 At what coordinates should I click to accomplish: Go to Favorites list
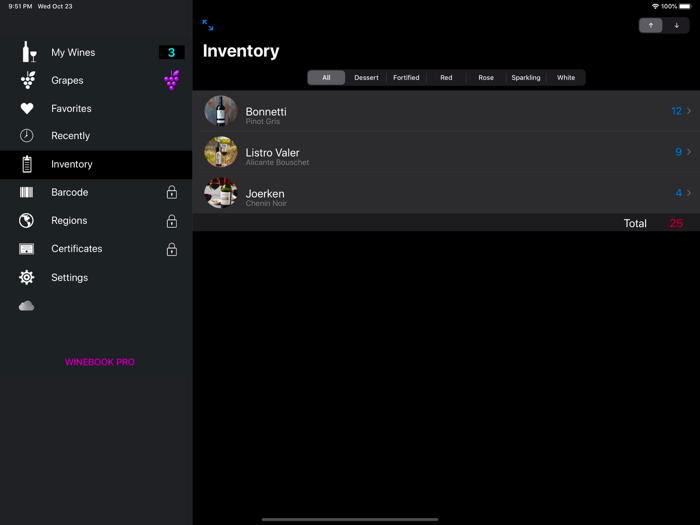pyautogui.click(x=96, y=108)
